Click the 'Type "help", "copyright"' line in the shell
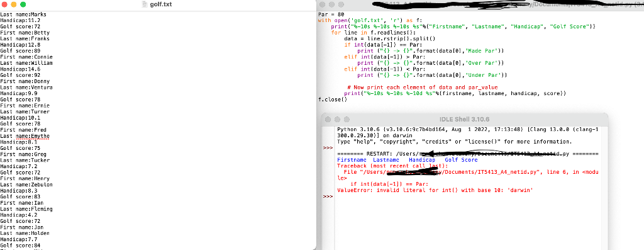The image size is (644, 250). click(454, 142)
